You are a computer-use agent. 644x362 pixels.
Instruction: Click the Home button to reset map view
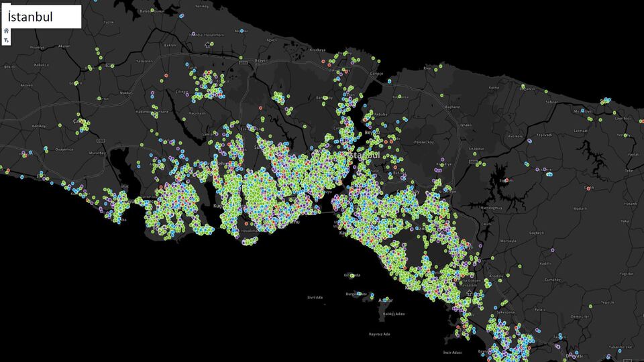coord(6,31)
